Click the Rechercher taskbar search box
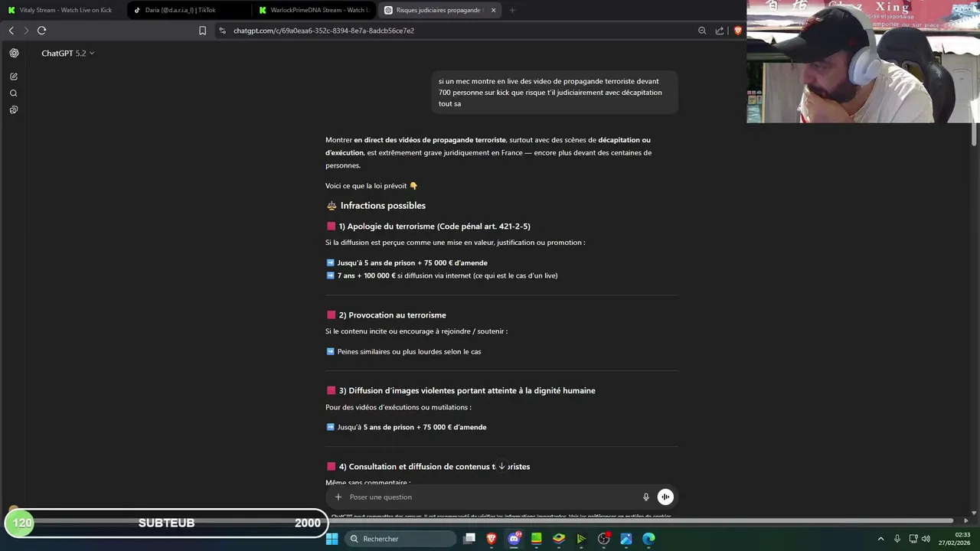Image resolution: width=980 pixels, height=551 pixels. [x=400, y=539]
